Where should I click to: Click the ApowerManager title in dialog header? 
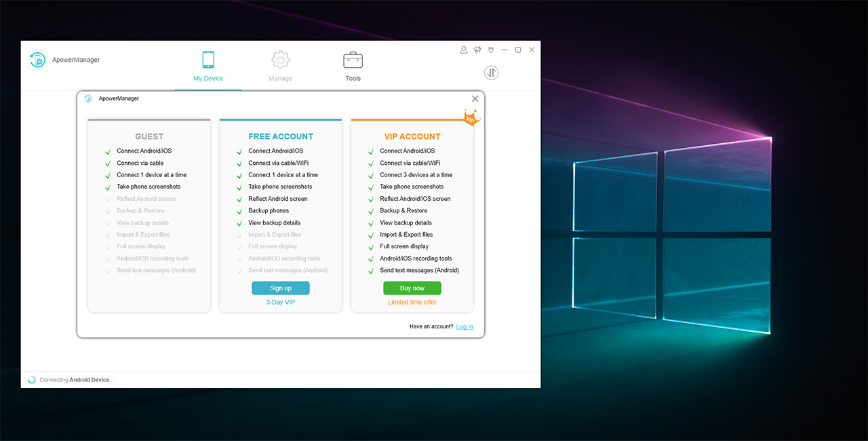click(x=119, y=98)
